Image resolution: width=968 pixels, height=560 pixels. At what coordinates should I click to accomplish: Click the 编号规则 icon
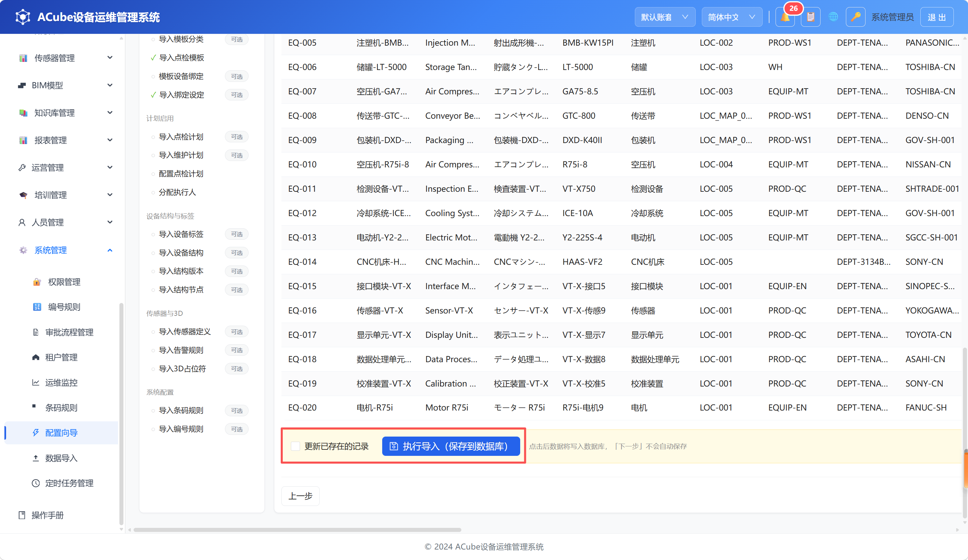coord(37,307)
